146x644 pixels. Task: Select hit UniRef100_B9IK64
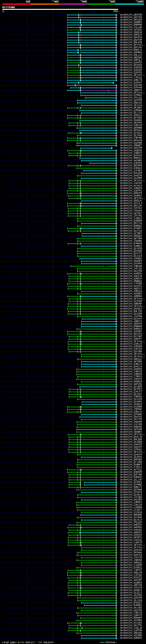tap(131, 65)
